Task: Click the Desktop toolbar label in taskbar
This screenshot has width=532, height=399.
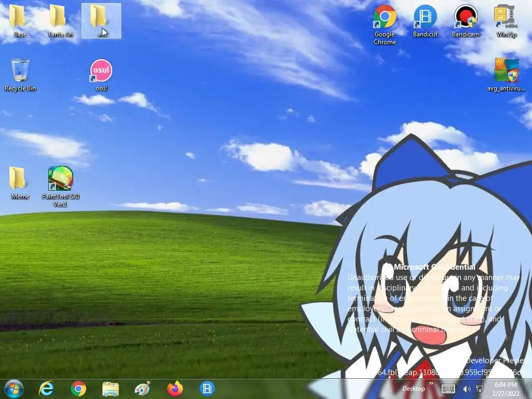Action: 413,389
